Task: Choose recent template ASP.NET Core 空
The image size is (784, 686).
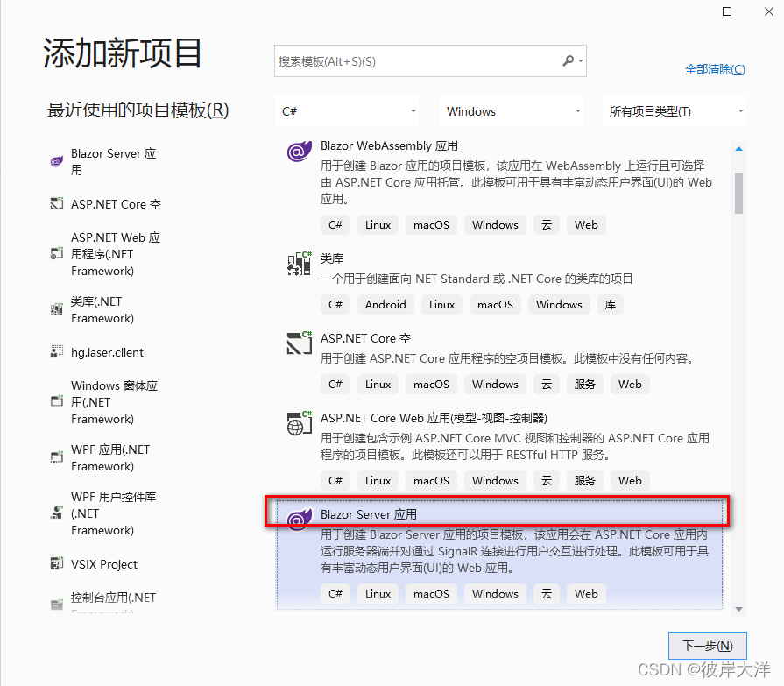Action: click(116, 204)
